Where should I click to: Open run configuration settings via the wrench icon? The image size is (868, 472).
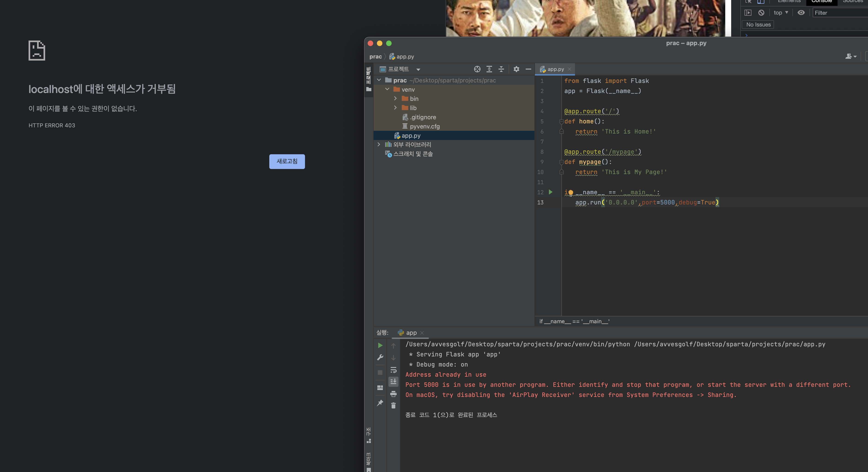(x=380, y=357)
